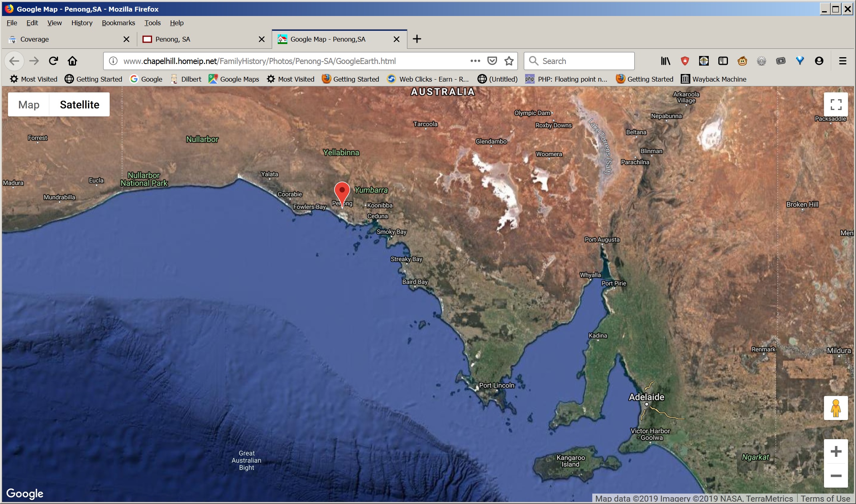Image resolution: width=856 pixels, height=504 pixels.
Task: Open a new tab with plus button
Action: pos(417,39)
